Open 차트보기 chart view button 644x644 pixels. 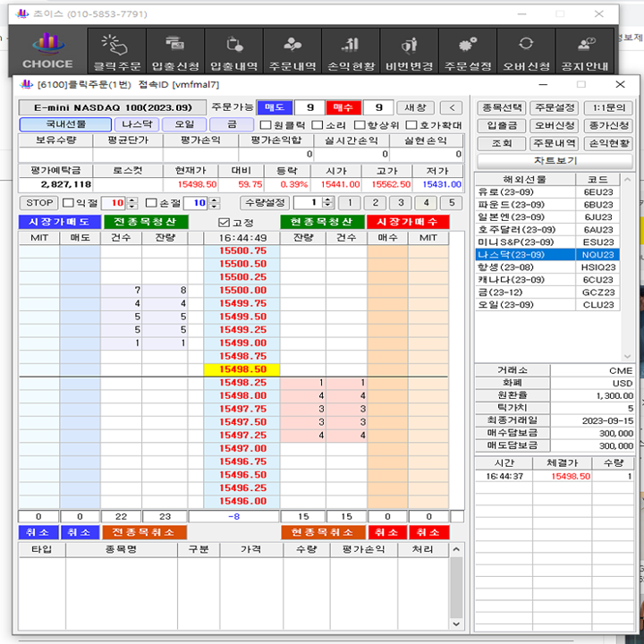[x=555, y=161]
